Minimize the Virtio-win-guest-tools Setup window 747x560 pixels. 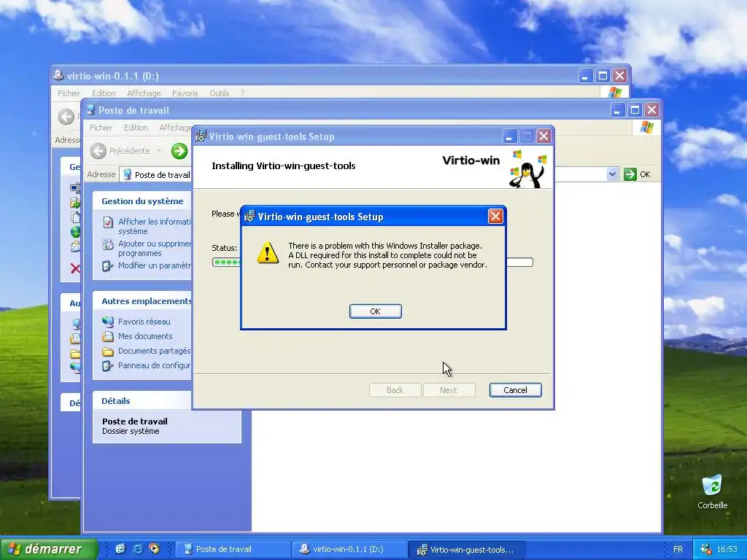510,136
